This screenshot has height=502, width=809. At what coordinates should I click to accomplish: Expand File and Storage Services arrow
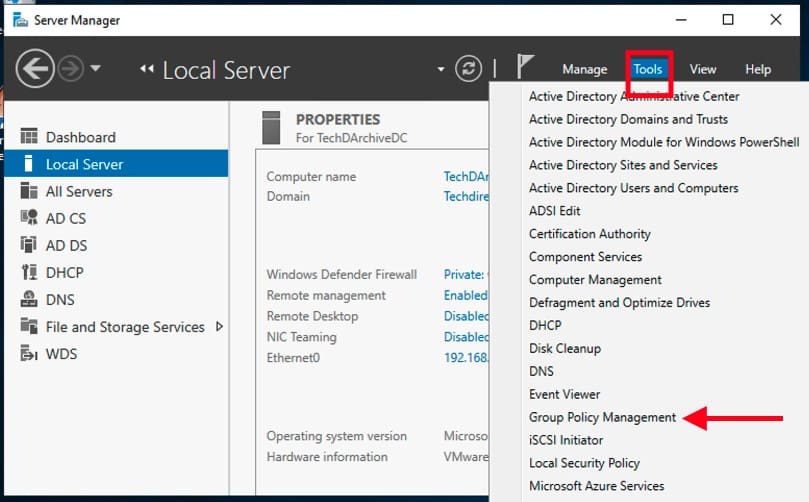(220, 326)
